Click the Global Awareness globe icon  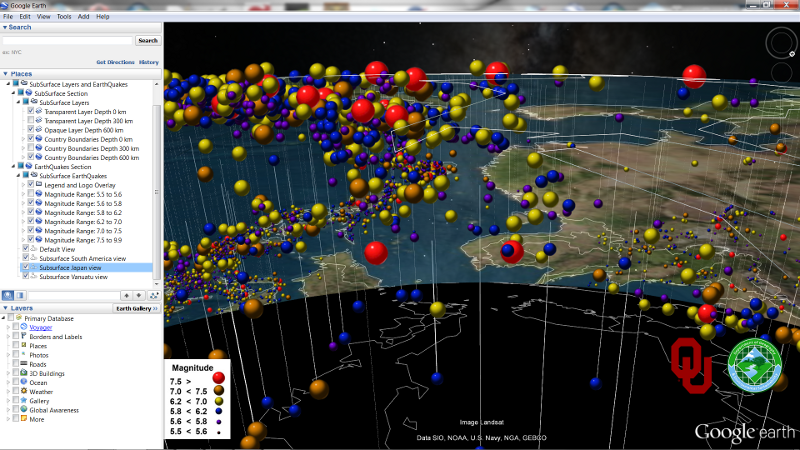(24, 409)
